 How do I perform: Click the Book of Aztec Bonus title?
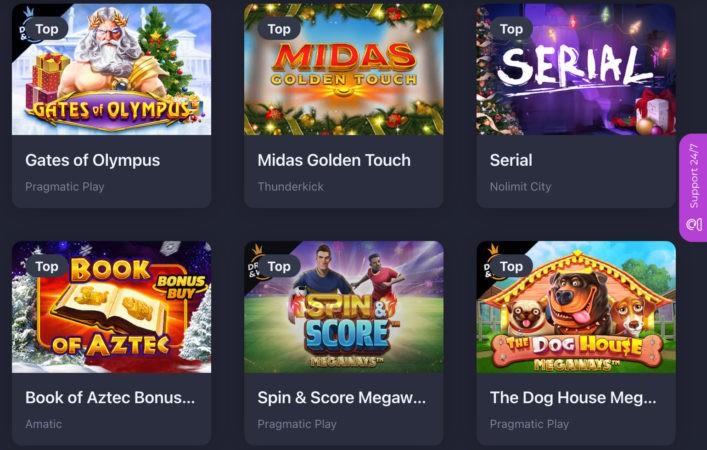pos(110,398)
